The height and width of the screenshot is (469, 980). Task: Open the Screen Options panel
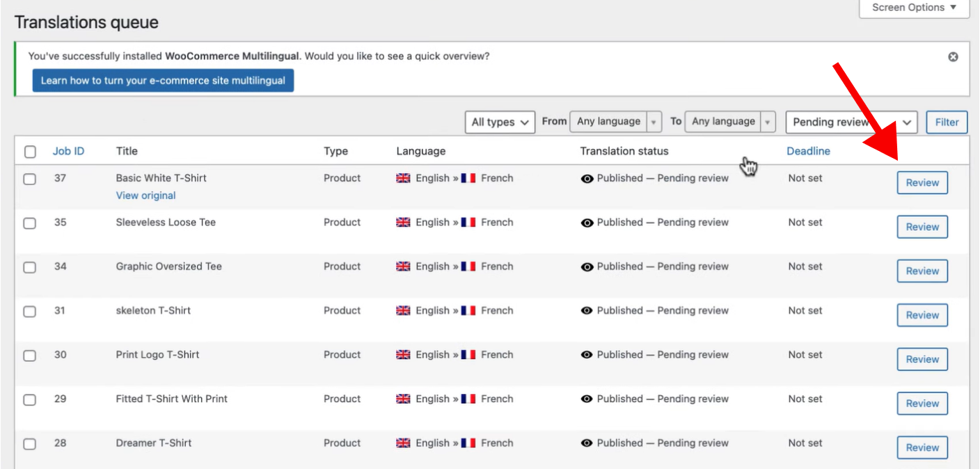[914, 8]
